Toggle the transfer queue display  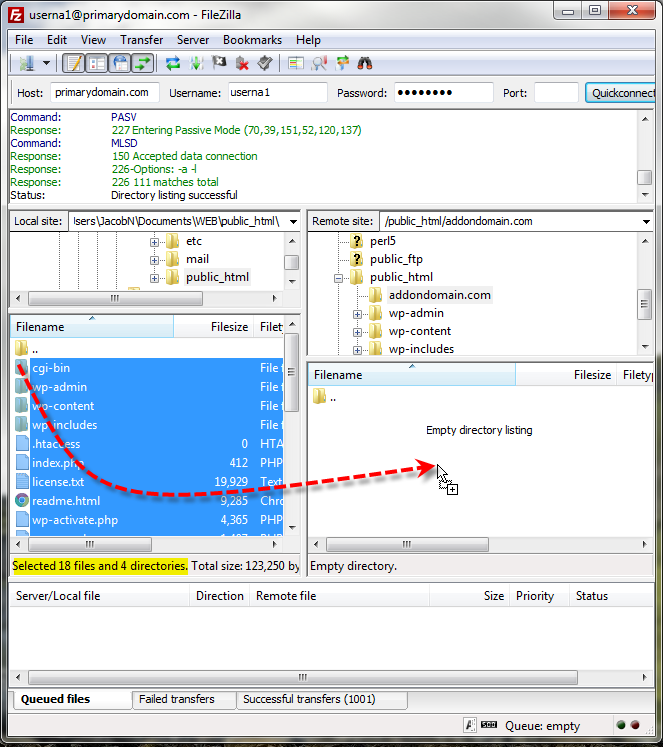143,63
